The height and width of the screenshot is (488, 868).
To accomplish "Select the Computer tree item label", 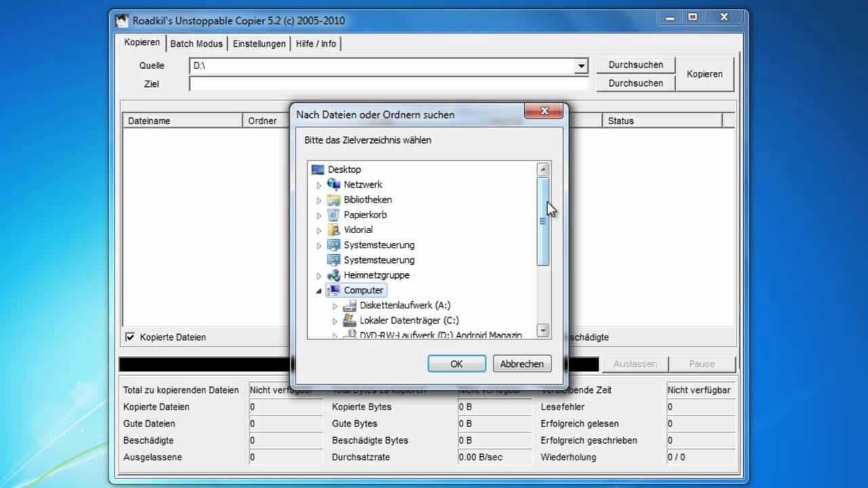I will point(363,290).
